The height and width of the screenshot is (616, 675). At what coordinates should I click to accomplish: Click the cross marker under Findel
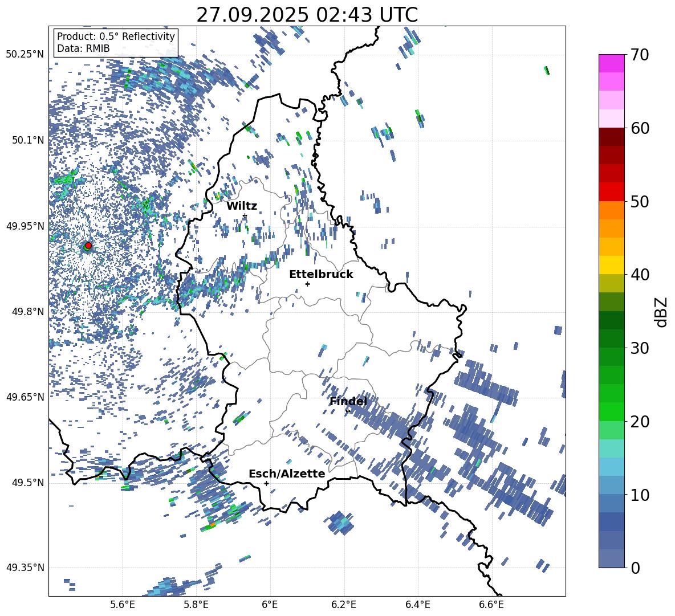(x=348, y=411)
